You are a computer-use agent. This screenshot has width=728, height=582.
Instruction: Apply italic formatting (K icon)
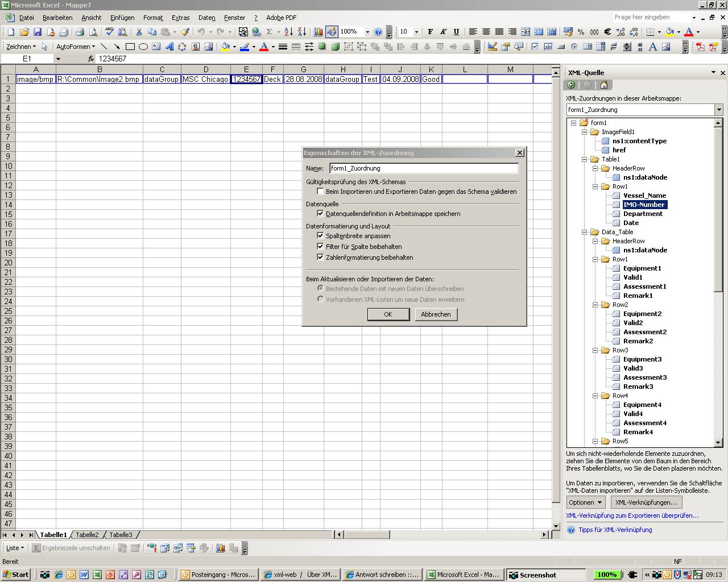click(x=443, y=32)
